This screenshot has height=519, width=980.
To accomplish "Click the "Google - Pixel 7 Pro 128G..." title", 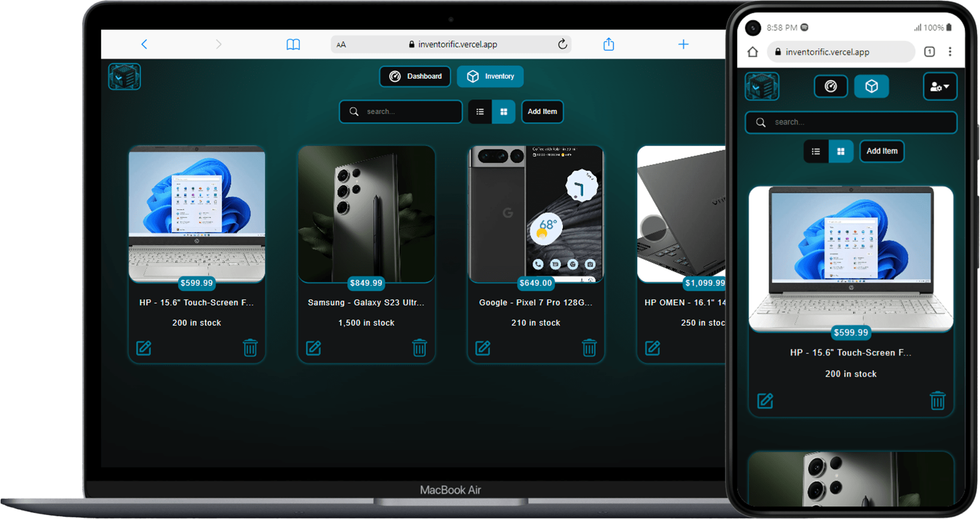I will tap(536, 303).
